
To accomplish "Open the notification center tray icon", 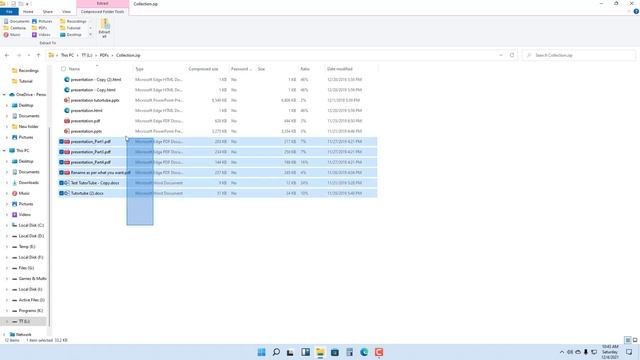I will click(x=629, y=352).
